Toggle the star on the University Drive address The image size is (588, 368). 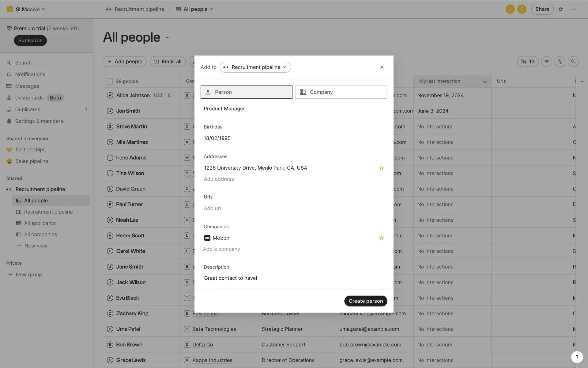[x=381, y=168]
